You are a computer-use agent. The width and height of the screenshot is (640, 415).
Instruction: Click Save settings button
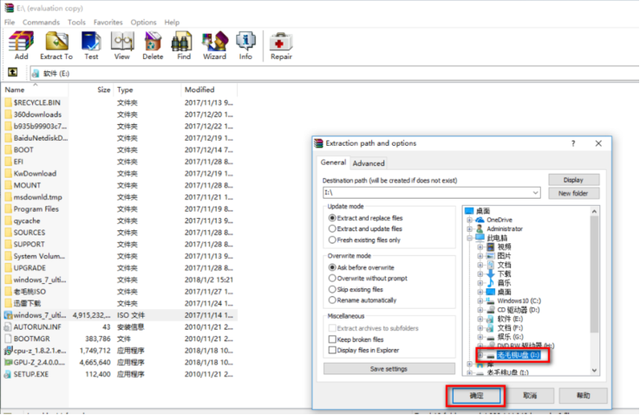point(389,369)
